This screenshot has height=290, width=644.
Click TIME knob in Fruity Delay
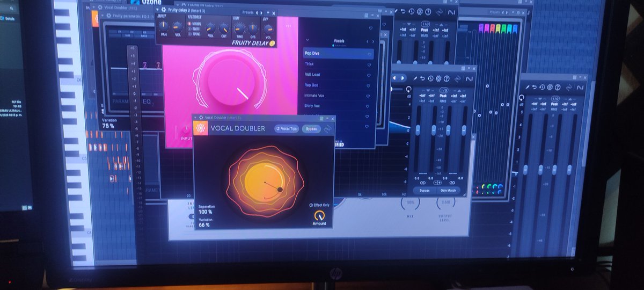239,29
